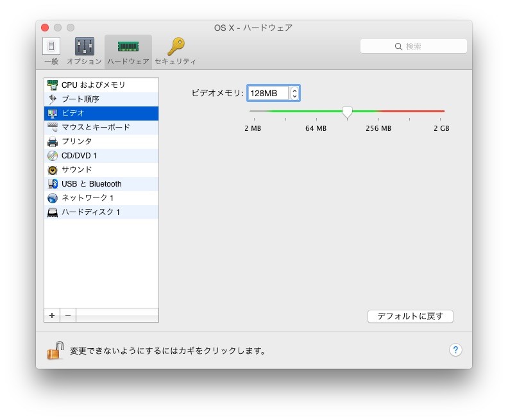Viewport: 508px width, 420px height.
Task: Open the オプション (Options) sliders icon
Action: [84, 46]
